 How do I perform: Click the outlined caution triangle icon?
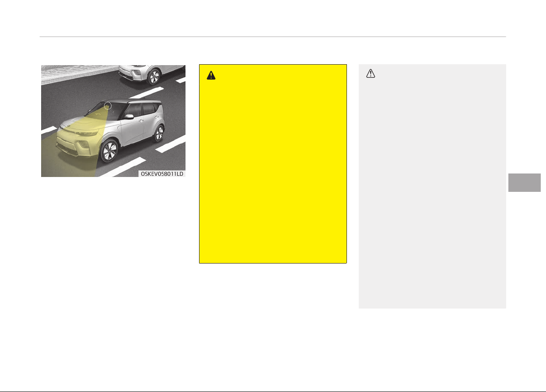[x=371, y=74]
